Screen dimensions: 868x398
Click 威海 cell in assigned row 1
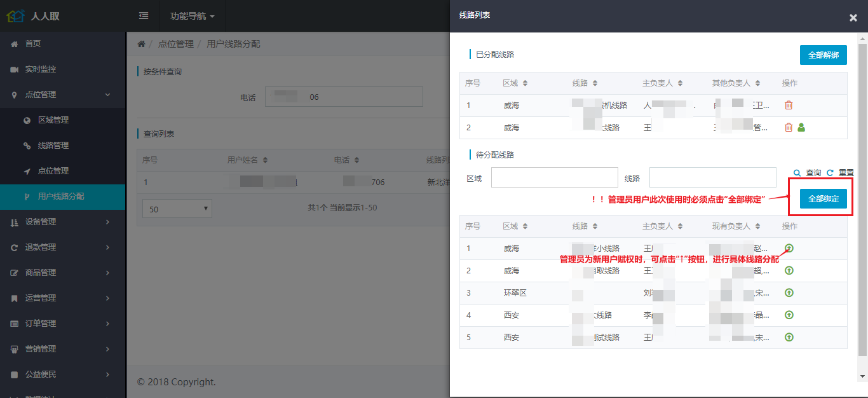pyautogui.click(x=512, y=106)
